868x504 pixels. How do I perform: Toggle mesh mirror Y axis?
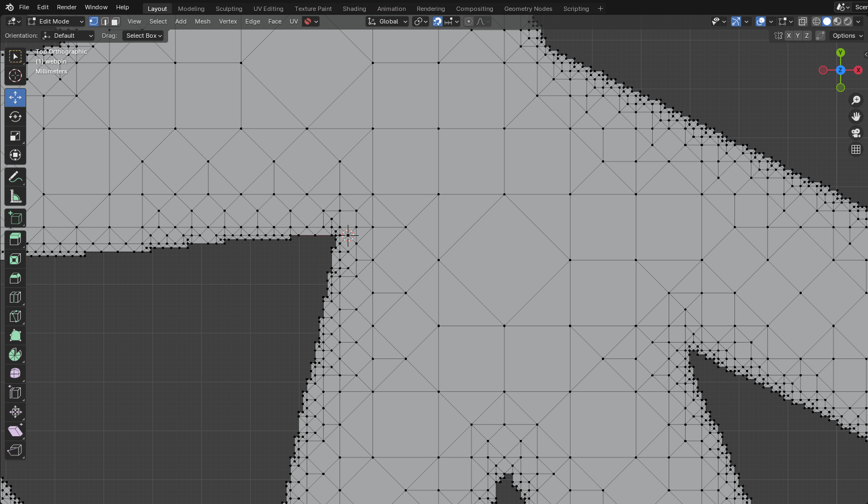[x=797, y=36]
